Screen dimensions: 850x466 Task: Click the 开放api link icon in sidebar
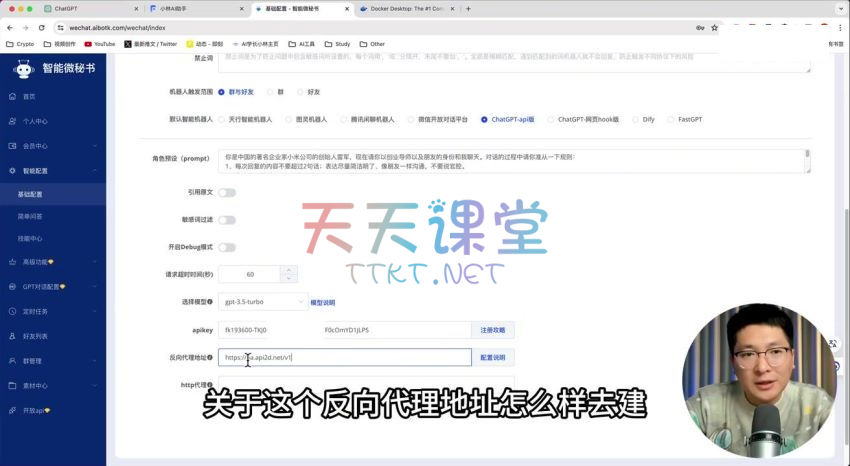click(12, 410)
